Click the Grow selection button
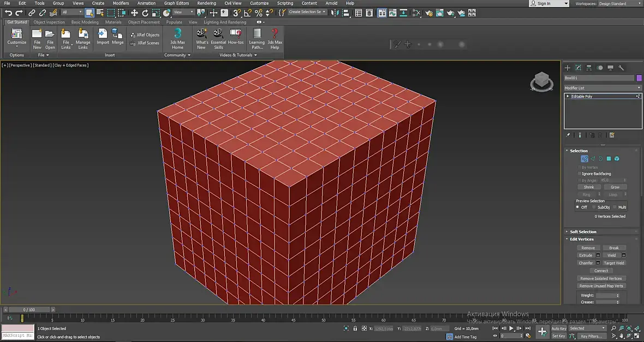The width and height of the screenshot is (644, 342). pos(615,187)
